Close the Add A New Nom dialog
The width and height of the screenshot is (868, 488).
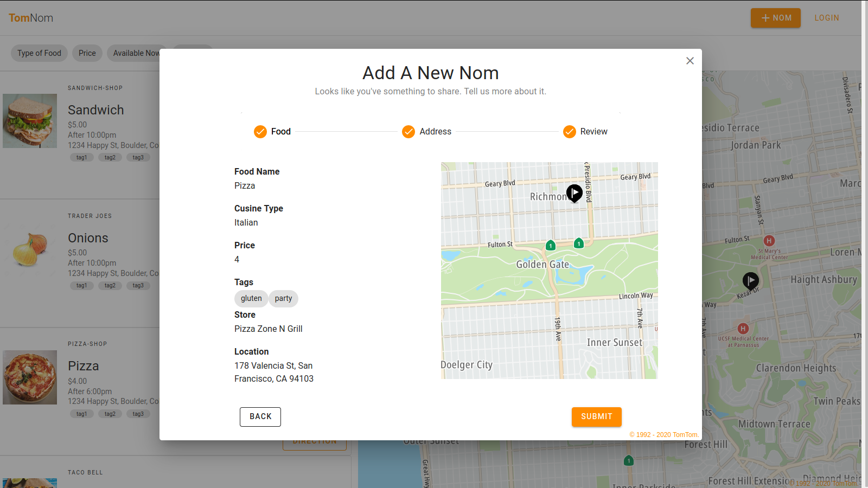[690, 61]
